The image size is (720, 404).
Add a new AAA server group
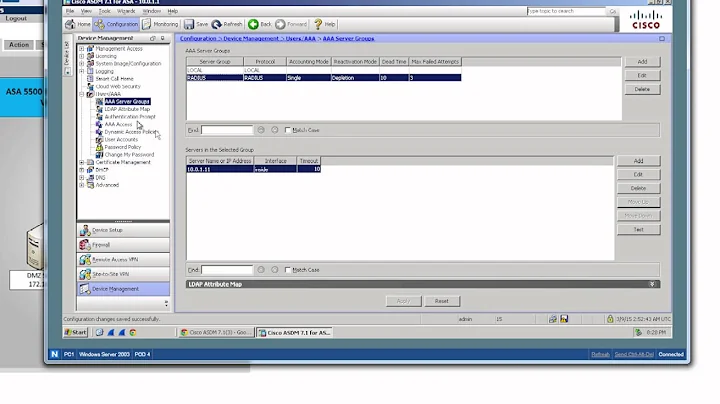point(642,62)
